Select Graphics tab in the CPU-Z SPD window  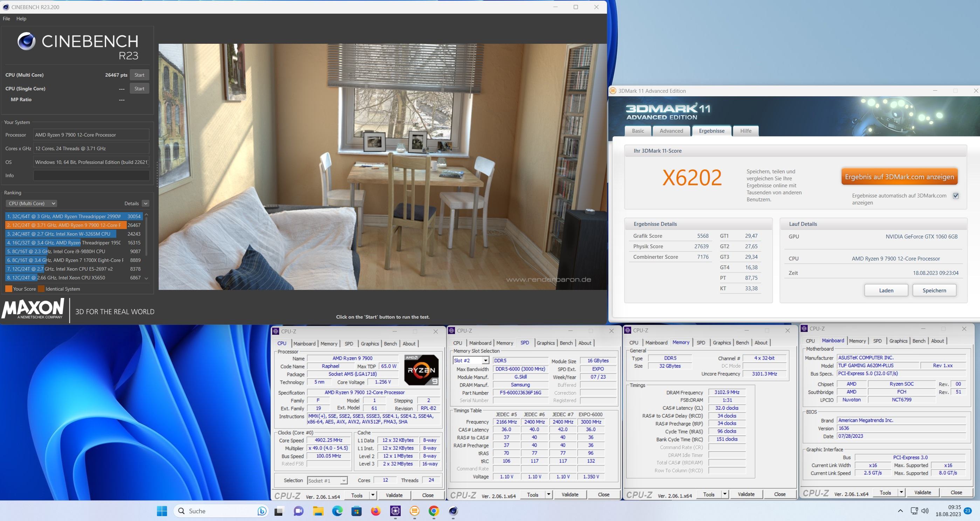click(546, 343)
